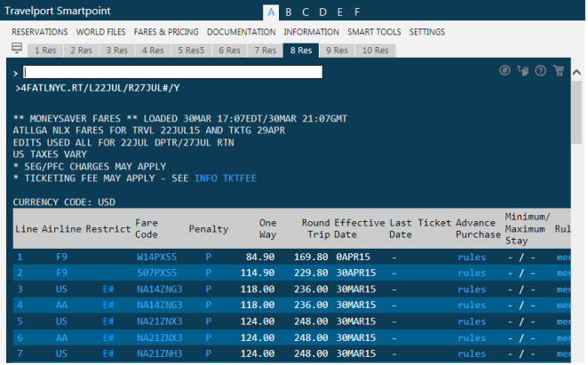Select the 10 Res tab
588x365 pixels.
[375, 51]
